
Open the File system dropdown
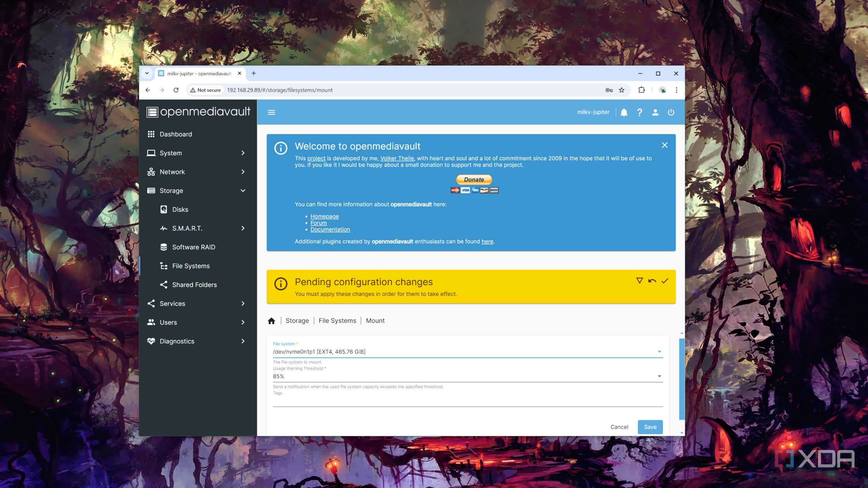[x=468, y=352]
